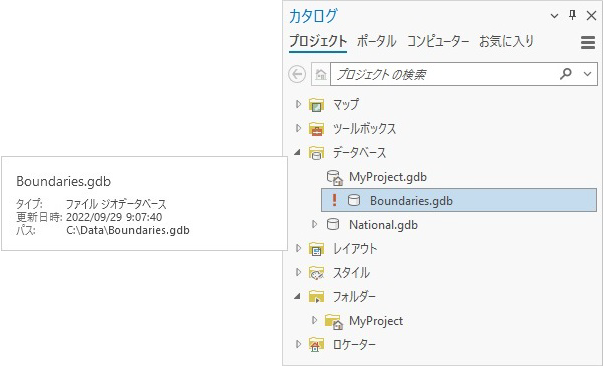Select the レイアウト tree item label

click(355, 249)
